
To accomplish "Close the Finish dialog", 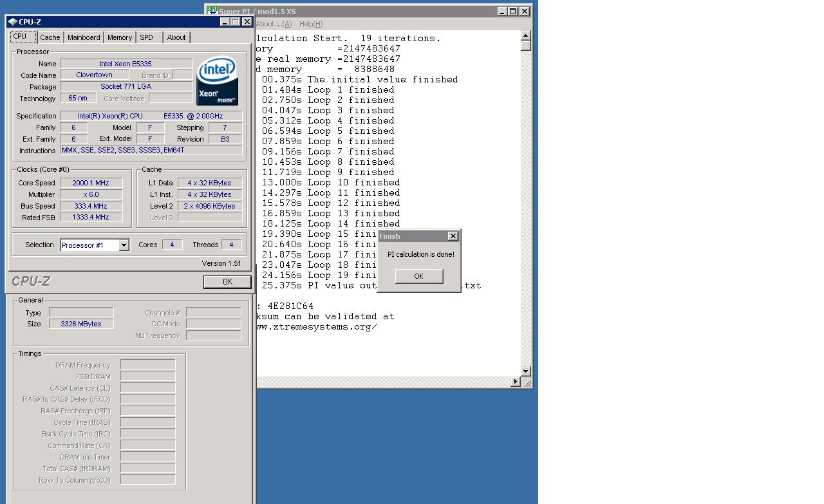I will click(453, 236).
